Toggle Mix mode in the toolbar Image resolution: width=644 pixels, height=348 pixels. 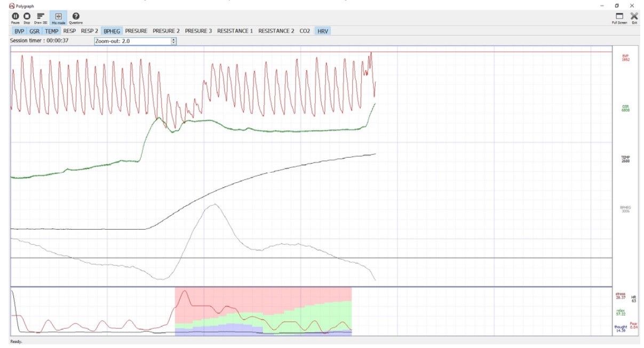pos(58,18)
